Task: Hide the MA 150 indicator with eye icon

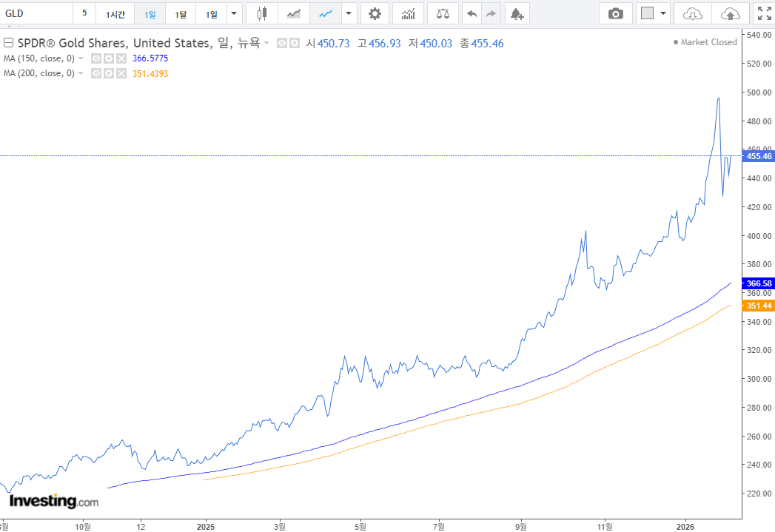Action: pyautogui.click(x=96, y=58)
